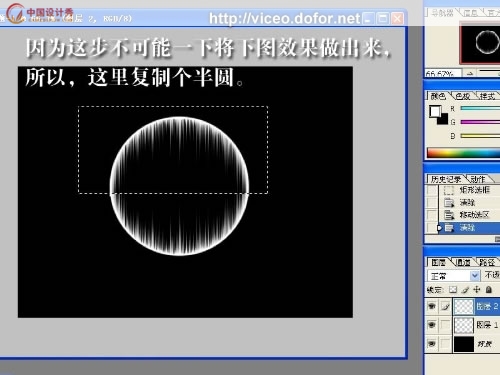Click the 66.67% zoom field in Navigator
Image resolution: width=500 pixels, height=375 pixels.
(443, 73)
